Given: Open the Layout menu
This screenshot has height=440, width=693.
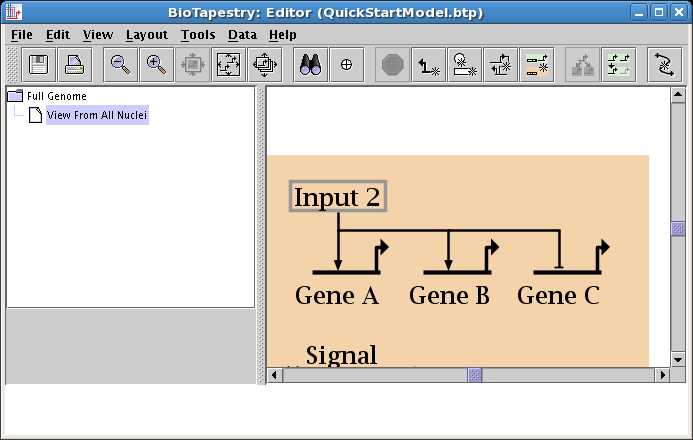Looking at the screenshot, I should [x=146, y=34].
